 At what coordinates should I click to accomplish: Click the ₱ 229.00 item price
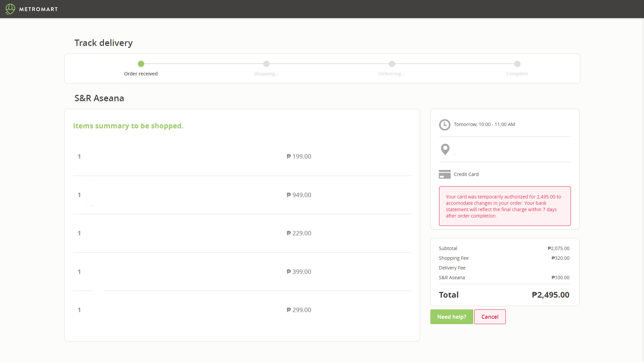tap(299, 233)
